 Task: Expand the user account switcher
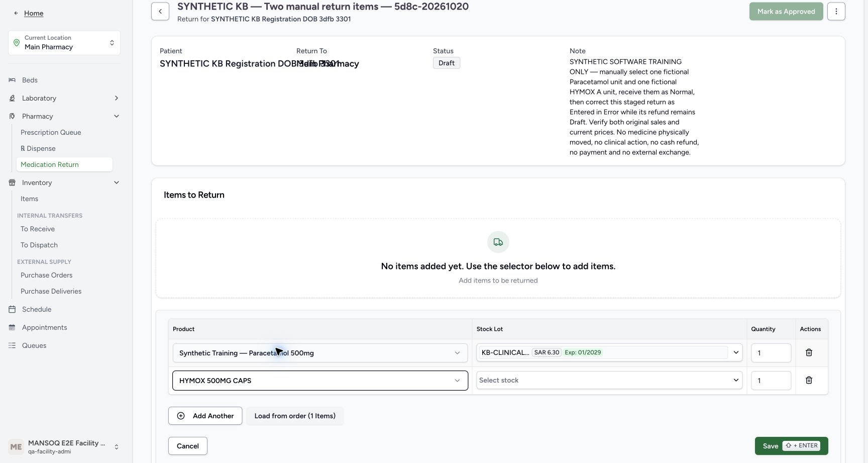tap(117, 447)
